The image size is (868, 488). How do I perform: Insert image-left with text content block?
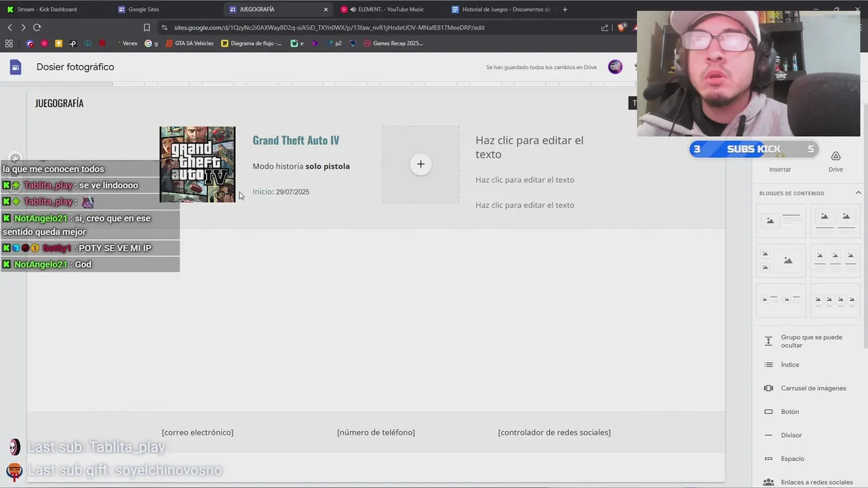[781, 221]
